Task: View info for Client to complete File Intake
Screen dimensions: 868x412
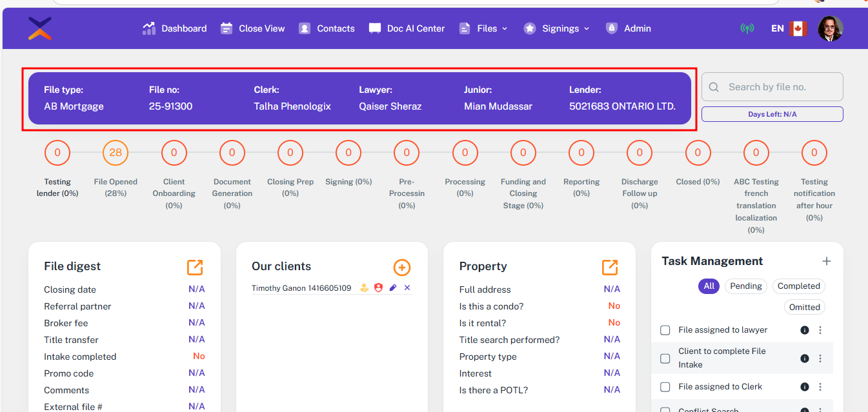Action: [x=805, y=358]
